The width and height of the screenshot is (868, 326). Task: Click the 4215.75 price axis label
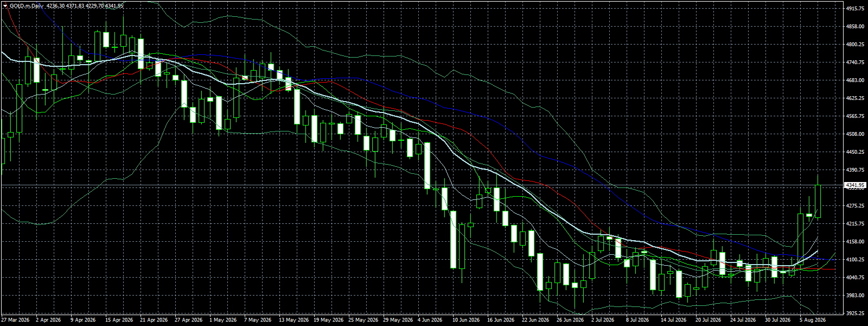pos(855,224)
